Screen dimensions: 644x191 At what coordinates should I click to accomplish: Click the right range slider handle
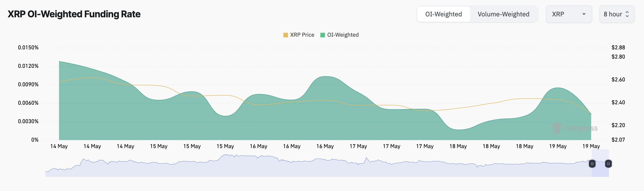point(608,164)
